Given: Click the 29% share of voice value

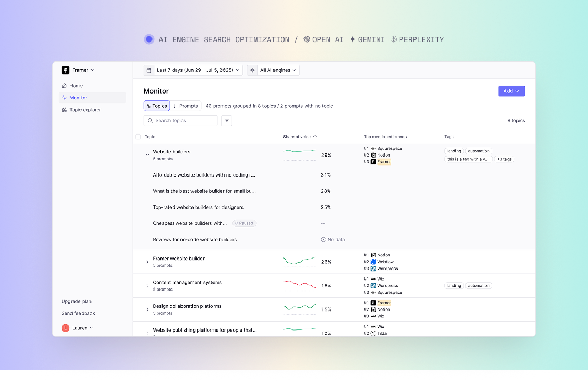Looking at the screenshot, I should point(326,155).
